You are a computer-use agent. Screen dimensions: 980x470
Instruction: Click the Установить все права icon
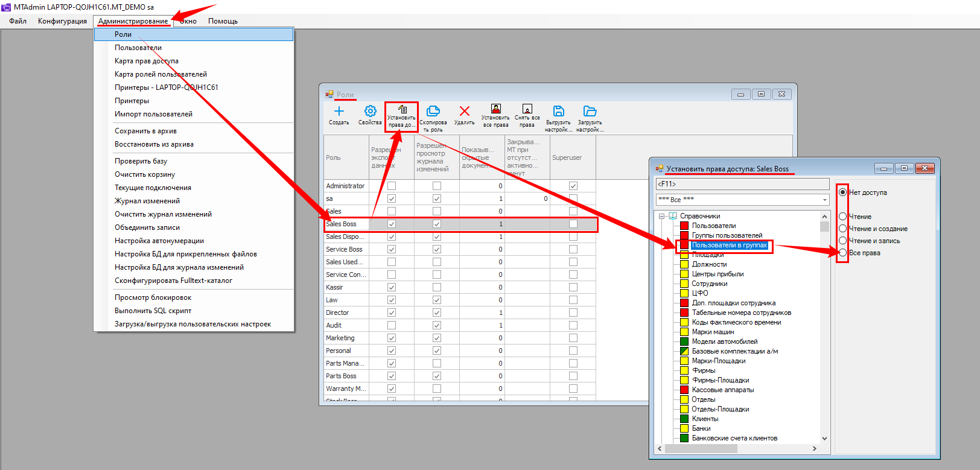click(x=495, y=109)
